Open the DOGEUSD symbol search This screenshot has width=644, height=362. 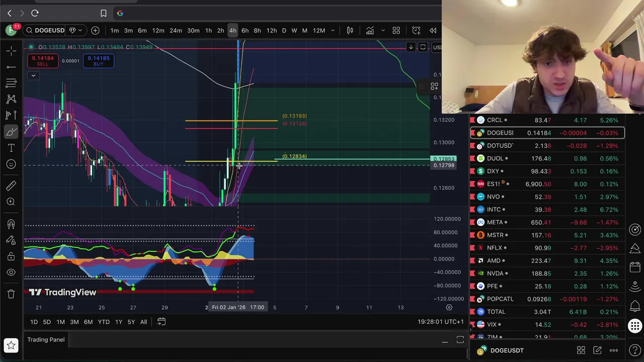[x=45, y=30]
